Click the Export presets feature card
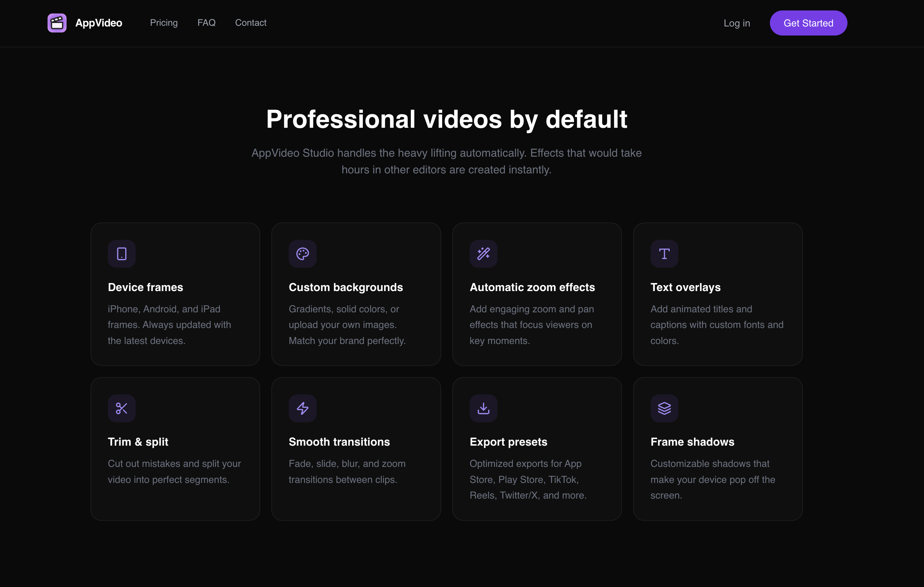Viewport: 924px width, 587px height. point(537,448)
